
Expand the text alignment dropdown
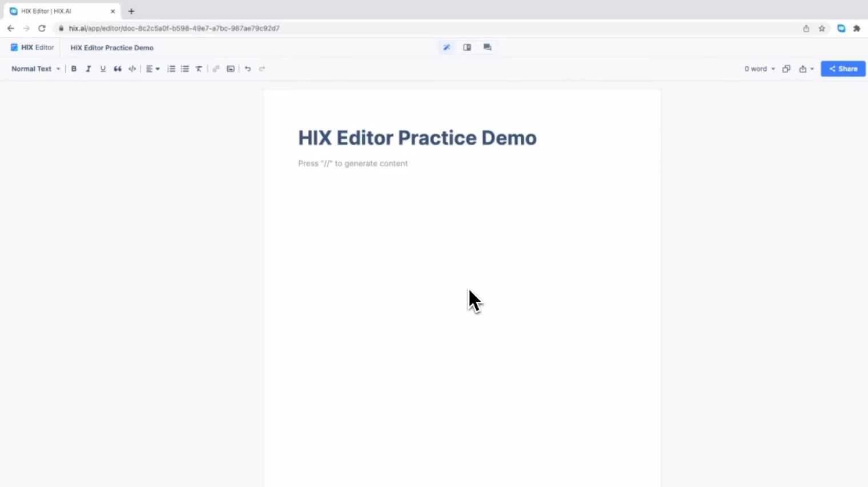tap(152, 69)
